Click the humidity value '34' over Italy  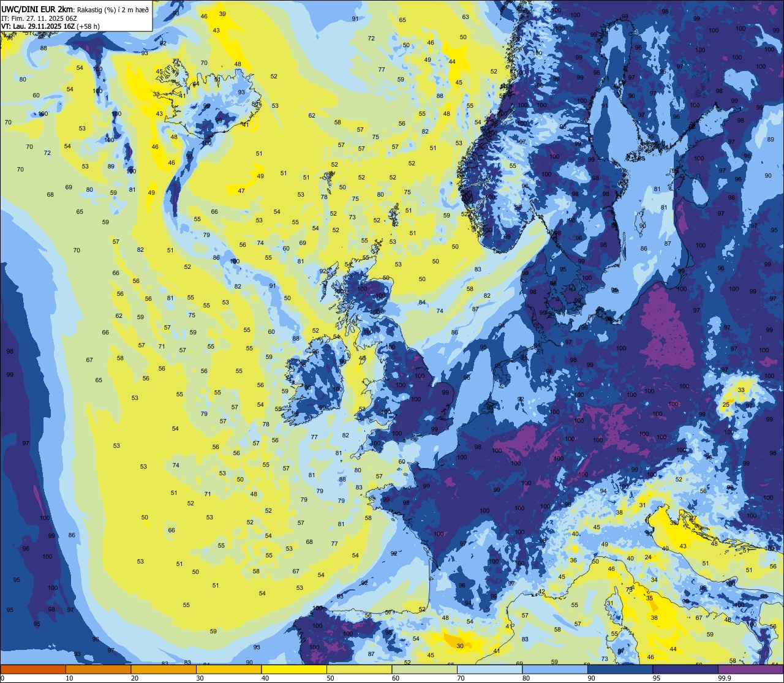[654, 579]
